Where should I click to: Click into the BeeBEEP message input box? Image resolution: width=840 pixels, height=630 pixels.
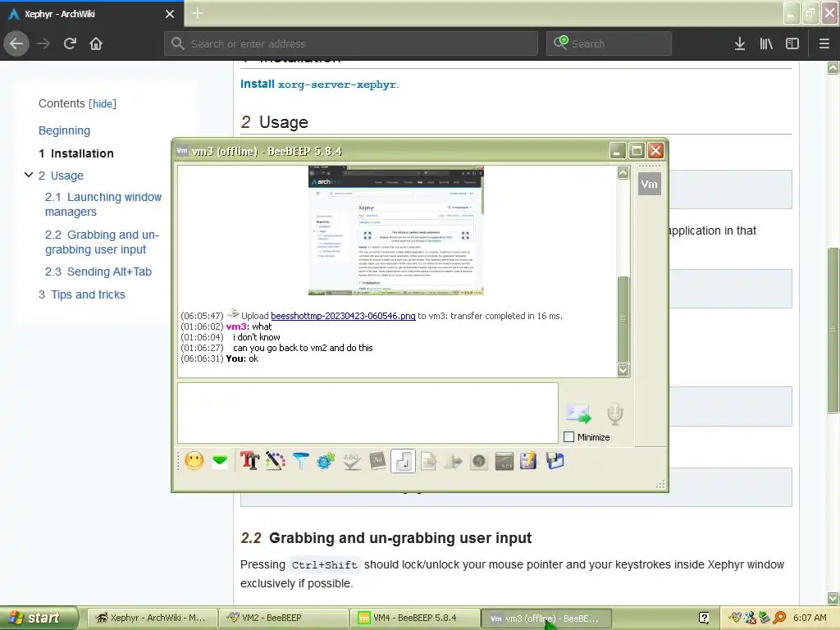coord(367,413)
